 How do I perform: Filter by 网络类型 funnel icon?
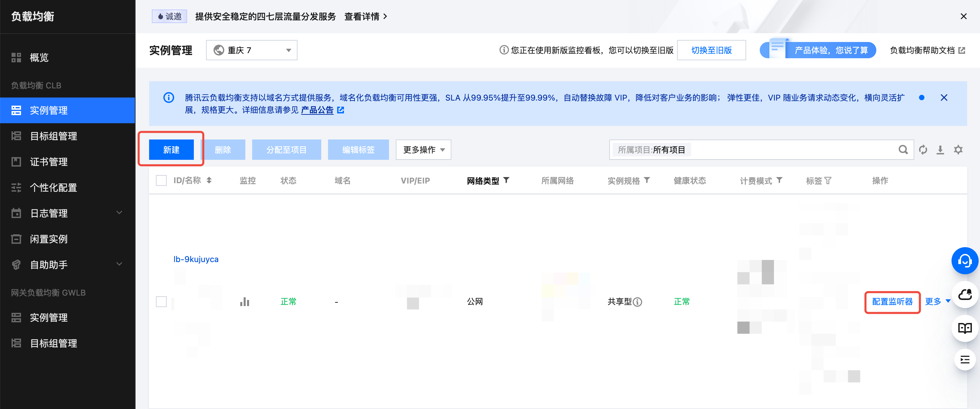pyautogui.click(x=506, y=180)
